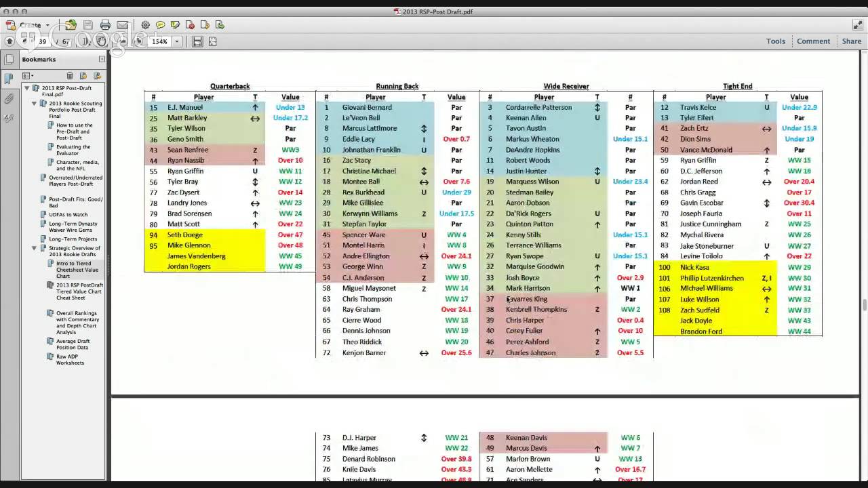
Task: Click the Print icon
Action: click(x=105, y=25)
